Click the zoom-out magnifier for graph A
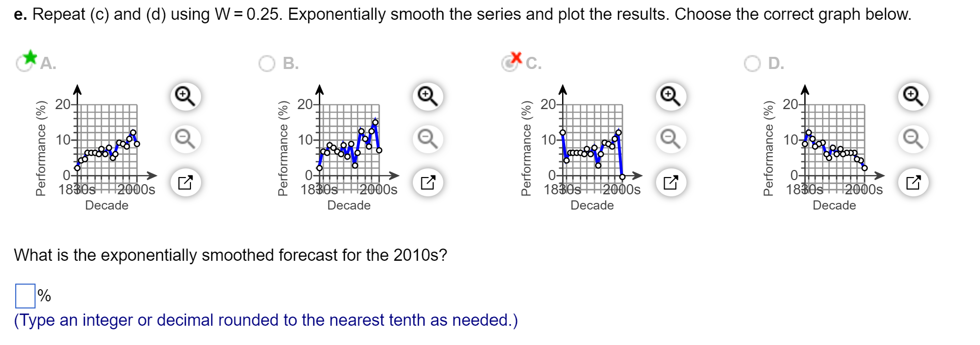Screen dimensions: 980x345 click(184, 138)
